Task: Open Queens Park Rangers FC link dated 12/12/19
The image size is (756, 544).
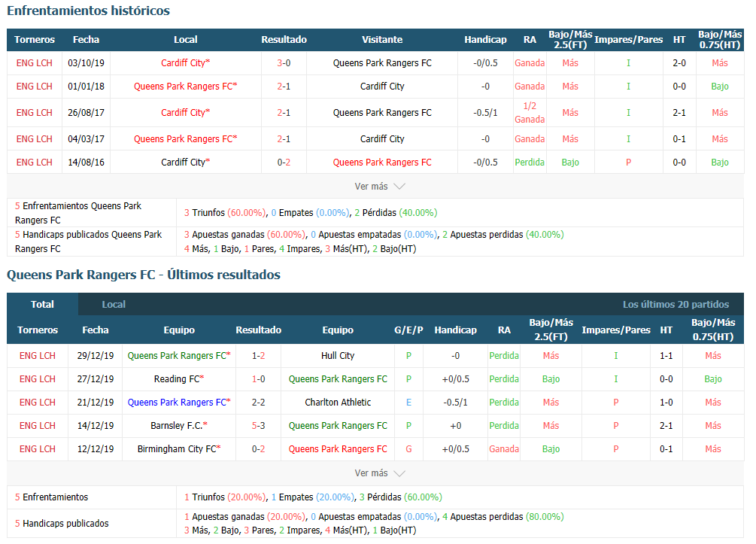Action: pos(338,449)
